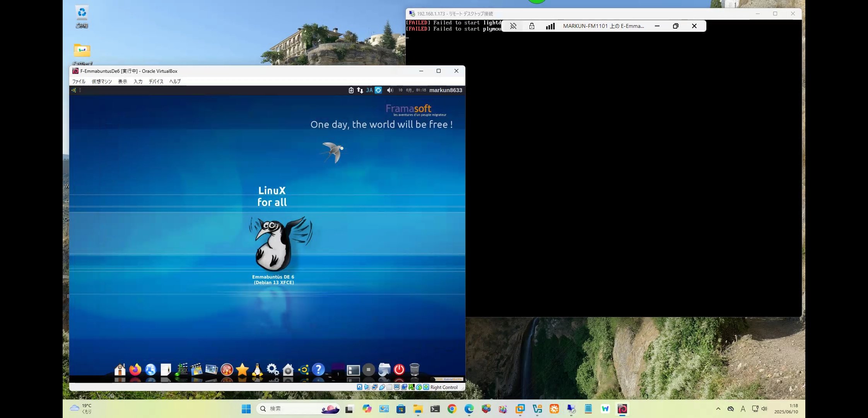Open settings gears icon in the dock

tap(273, 370)
